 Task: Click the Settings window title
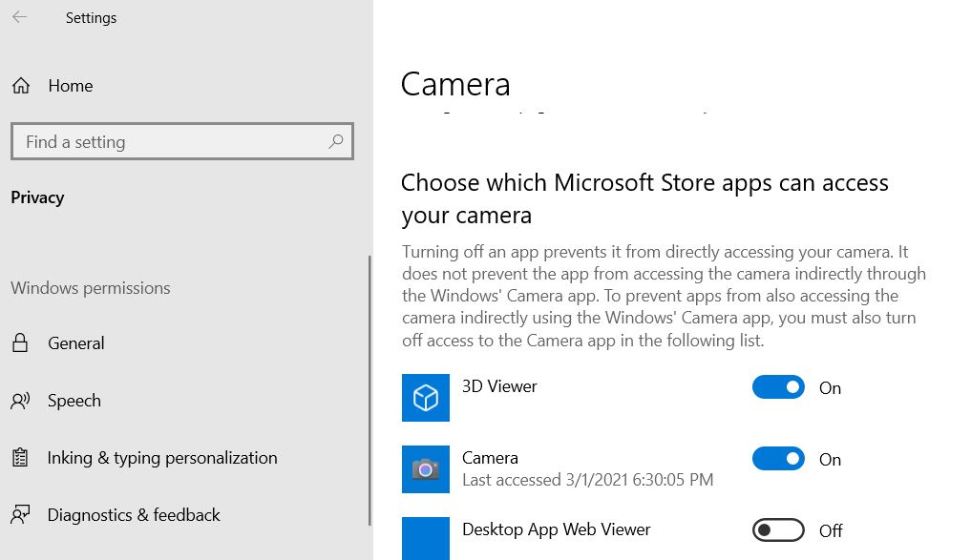click(91, 18)
